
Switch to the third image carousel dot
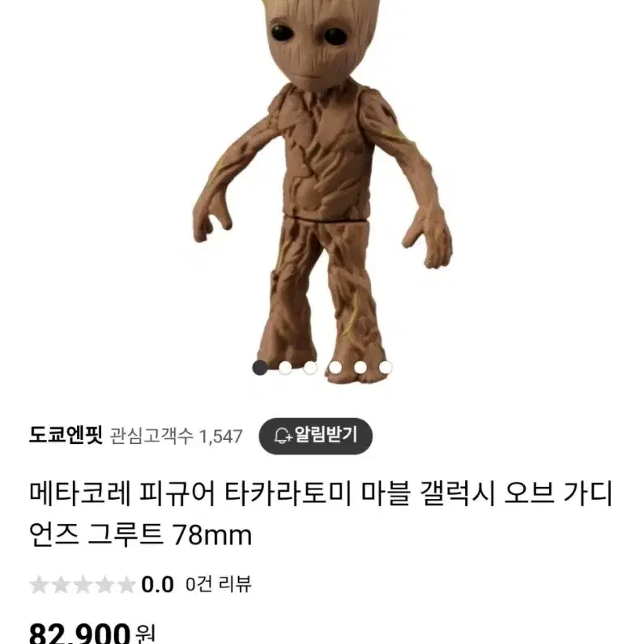tap(310, 368)
